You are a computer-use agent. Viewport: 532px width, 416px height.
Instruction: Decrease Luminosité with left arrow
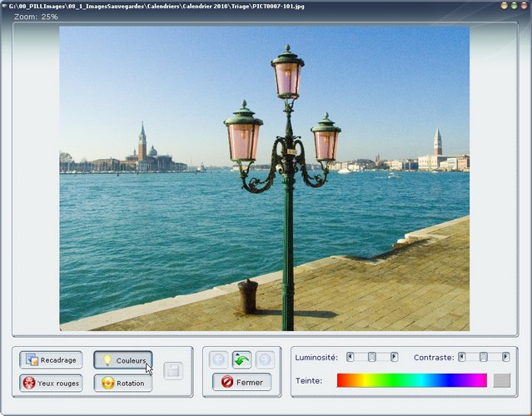tap(351, 357)
